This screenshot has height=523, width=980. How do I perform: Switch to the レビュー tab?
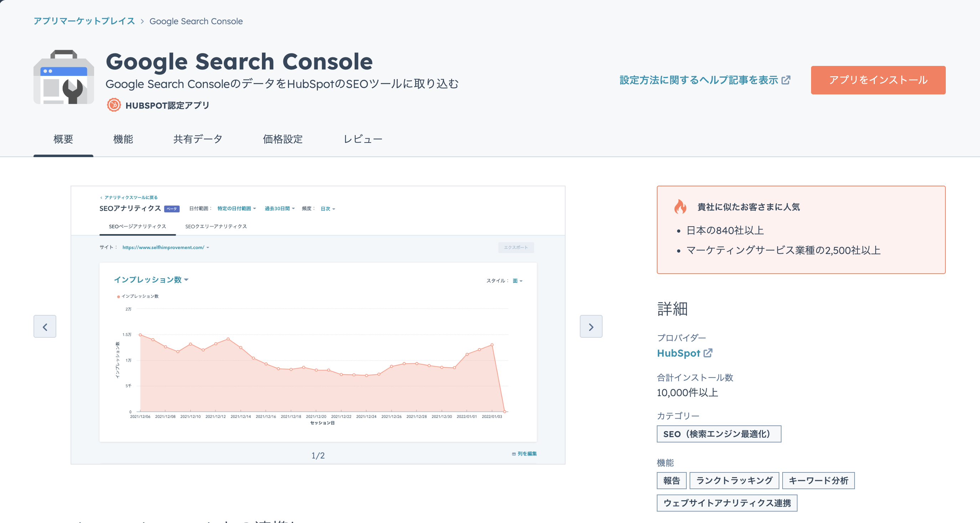pos(362,139)
